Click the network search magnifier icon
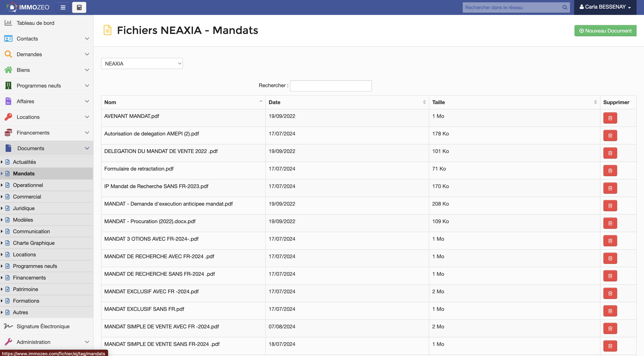 click(x=564, y=7)
